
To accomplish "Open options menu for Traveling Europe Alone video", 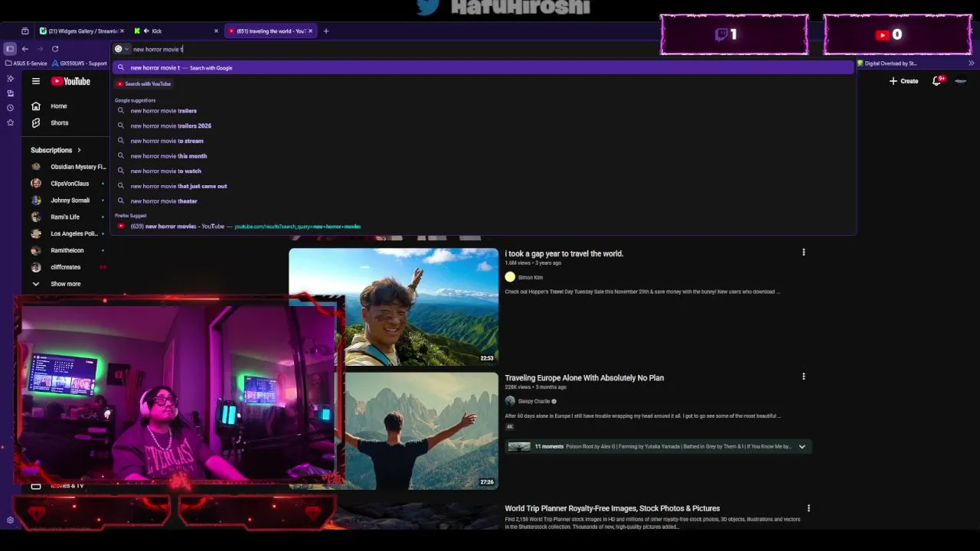I will click(x=803, y=377).
